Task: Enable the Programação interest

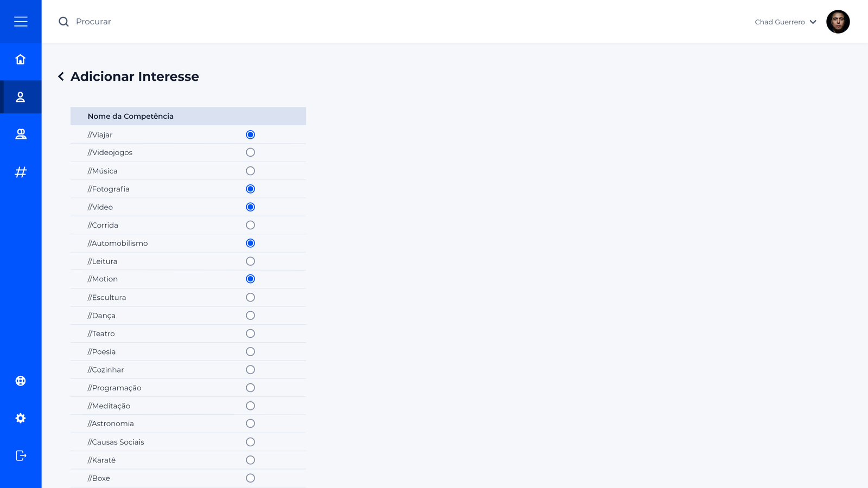Action: point(250,388)
